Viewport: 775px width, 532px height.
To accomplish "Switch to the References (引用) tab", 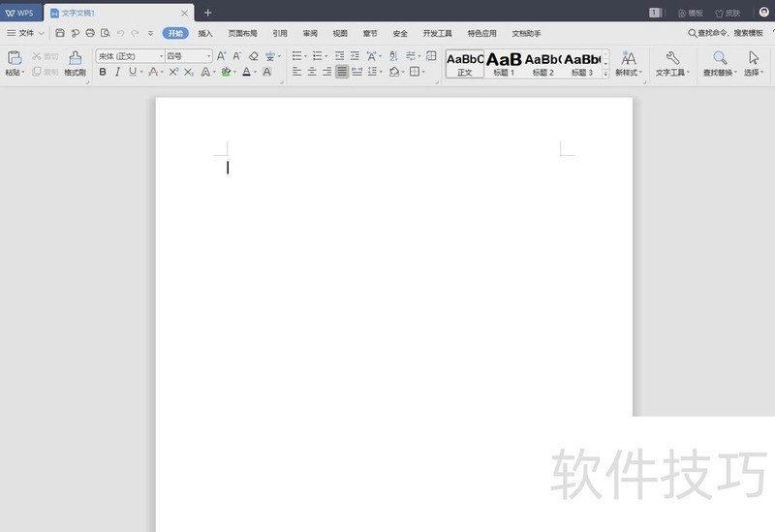I will [x=280, y=33].
